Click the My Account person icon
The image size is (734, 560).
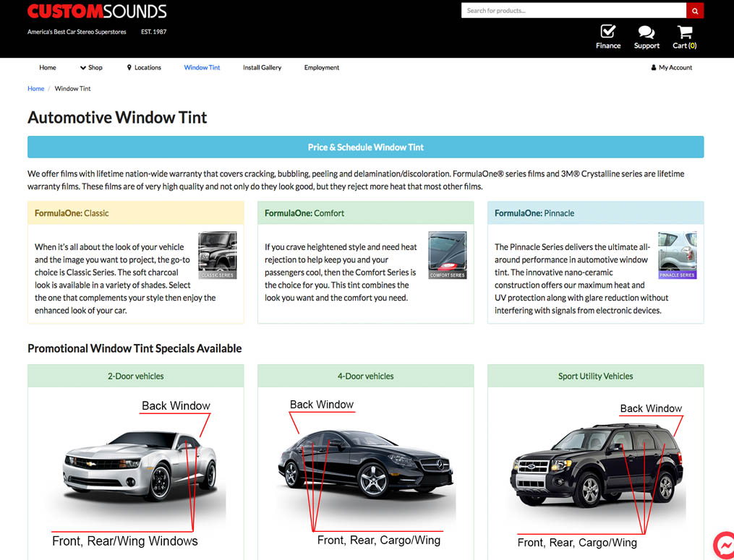coord(654,67)
